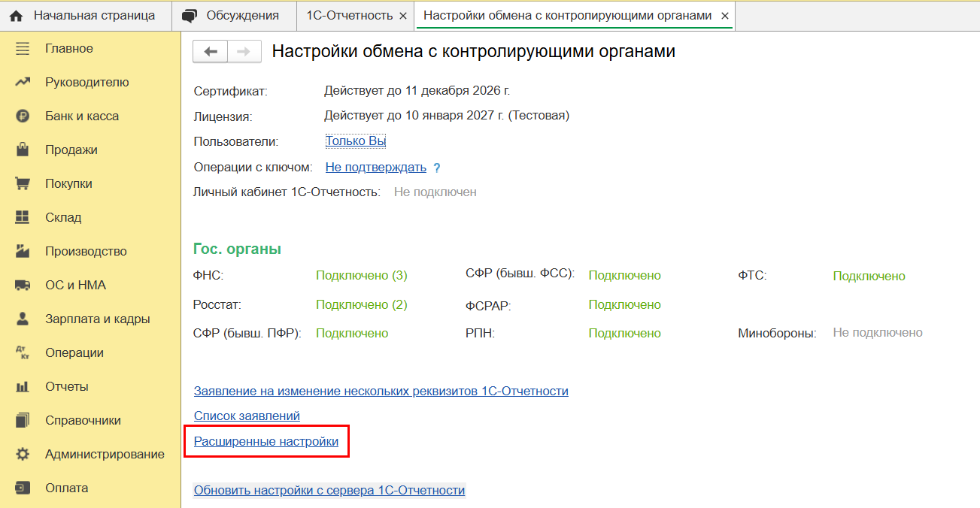Close the Настройки обмена tab
The width and height of the screenshot is (980, 508).
click(x=724, y=16)
